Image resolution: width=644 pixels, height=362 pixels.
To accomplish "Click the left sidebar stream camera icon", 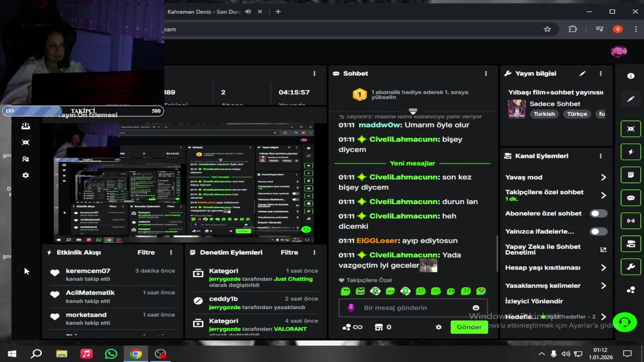I will [x=26, y=143].
